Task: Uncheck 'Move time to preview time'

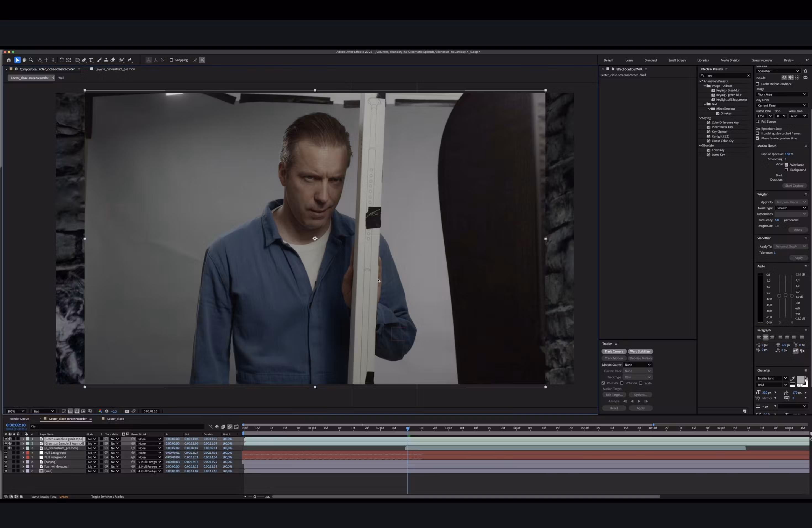Action: pyautogui.click(x=757, y=138)
